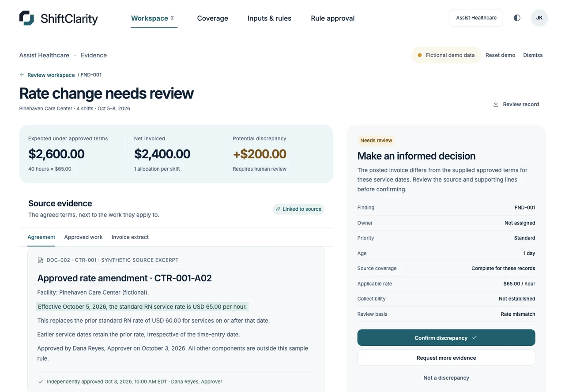Click the Owner value Not assigned
The width and height of the screenshot is (565, 392).
tap(520, 223)
